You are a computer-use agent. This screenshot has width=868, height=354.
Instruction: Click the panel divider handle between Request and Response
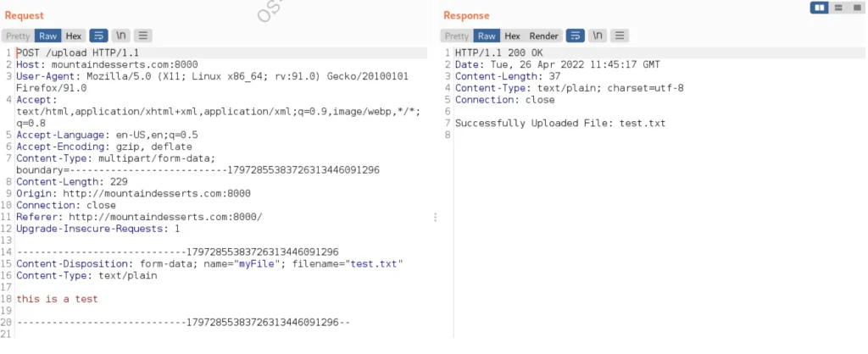[x=436, y=217]
